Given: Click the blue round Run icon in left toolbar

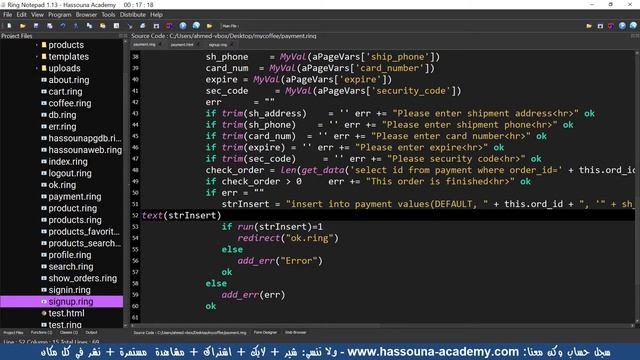Looking at the screenshot, I should [x=183, y=26].
